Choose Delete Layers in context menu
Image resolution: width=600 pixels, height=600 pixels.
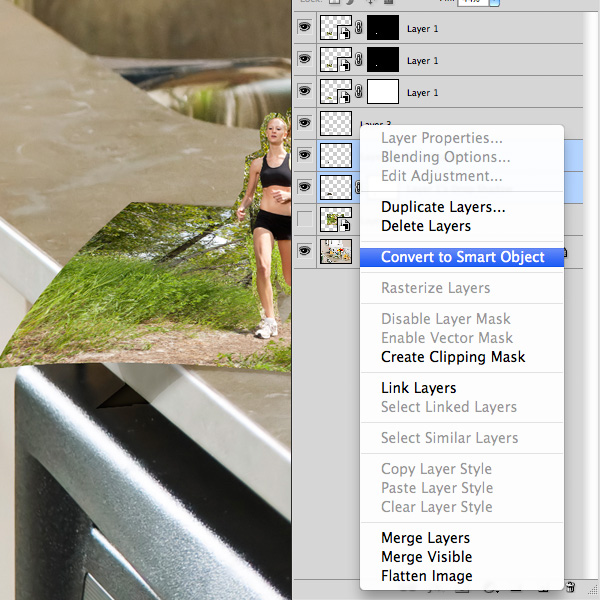426,226
